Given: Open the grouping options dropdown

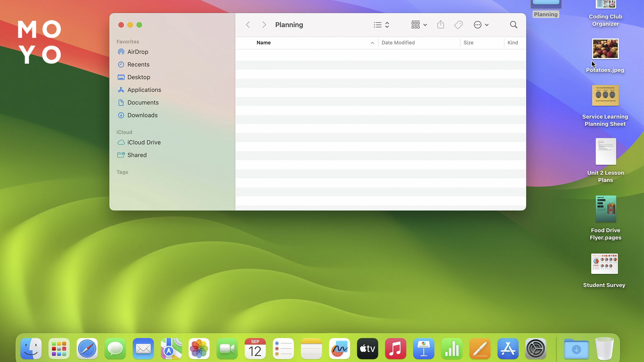Looking at the screenshot, I should pos(418,24).
